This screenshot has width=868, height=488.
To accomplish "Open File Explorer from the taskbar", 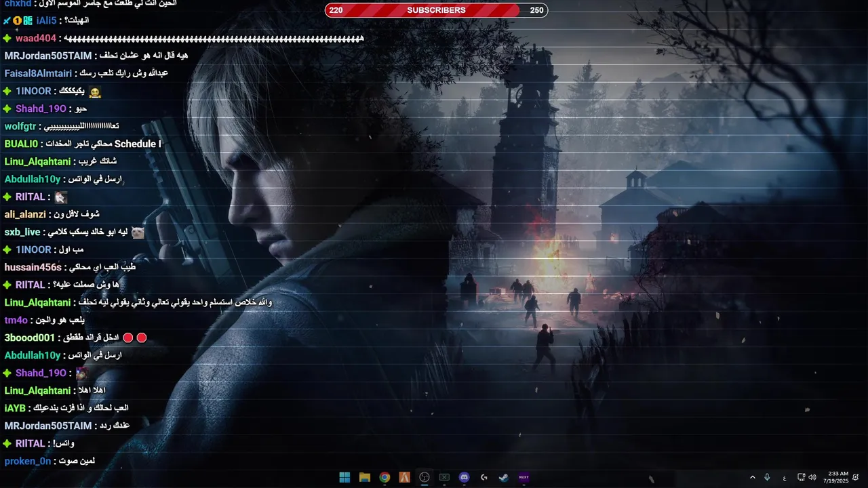I will (365, 477).
